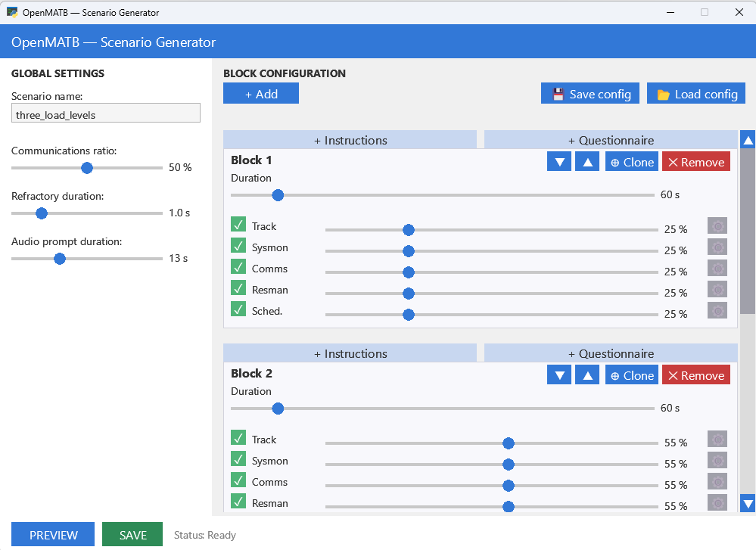Click 'GLOBAL SETTINGS' heading
This screenshot has width=756, height=550.
coord(58,73)
